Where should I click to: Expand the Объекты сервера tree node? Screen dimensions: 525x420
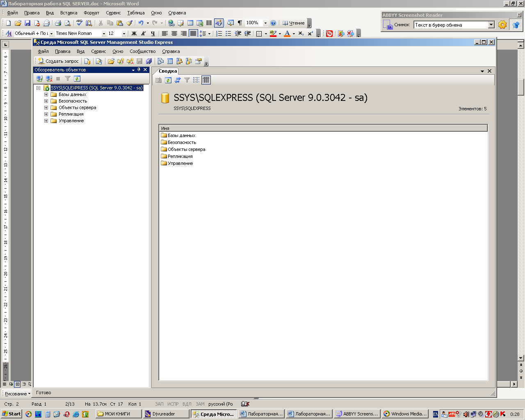click(x=46, y=107)
